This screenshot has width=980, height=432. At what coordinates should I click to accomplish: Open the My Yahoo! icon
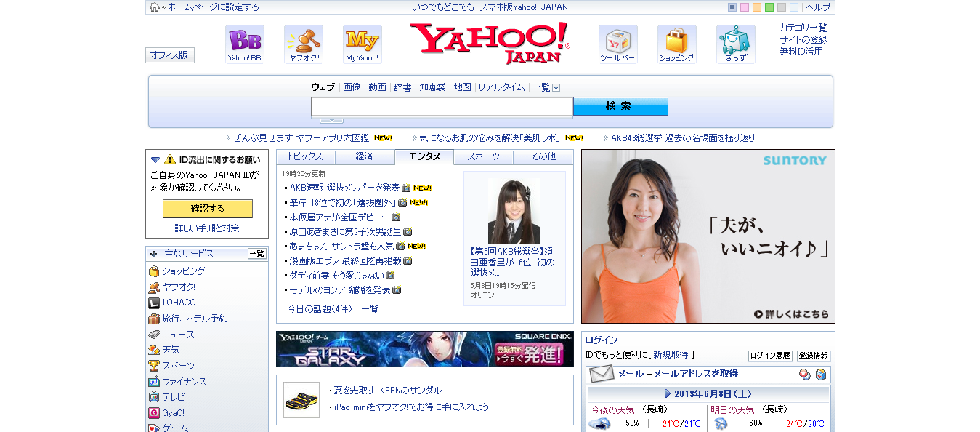click(x=363, y=44)
